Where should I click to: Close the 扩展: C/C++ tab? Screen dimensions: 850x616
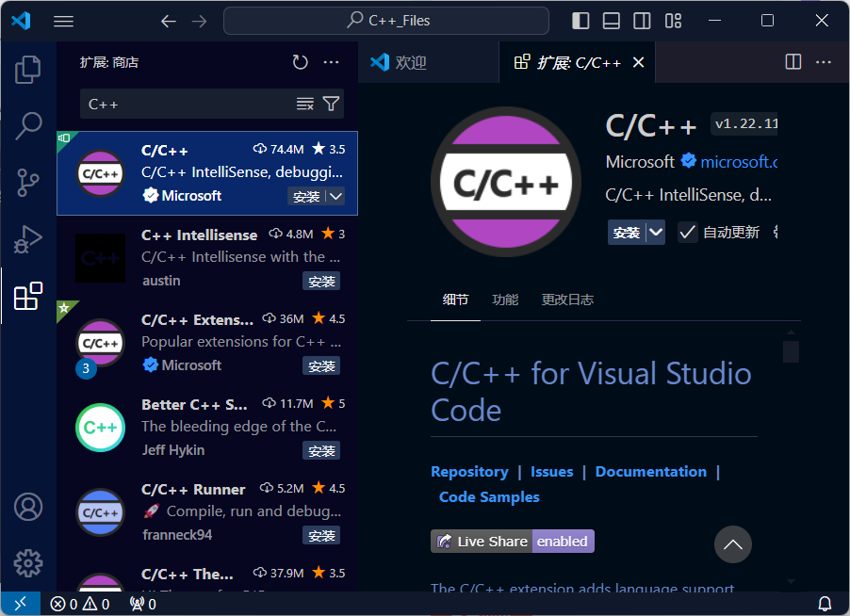[x=639, y=62]
